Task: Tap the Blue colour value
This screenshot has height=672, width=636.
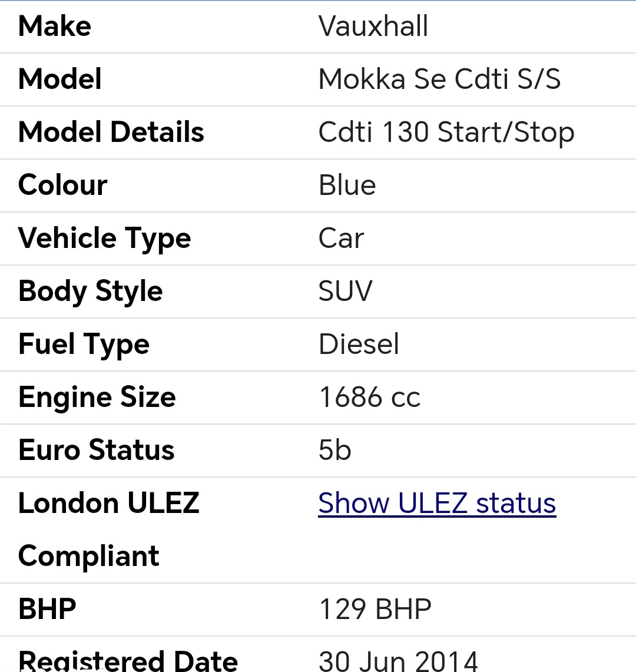Action: [347, 186]
